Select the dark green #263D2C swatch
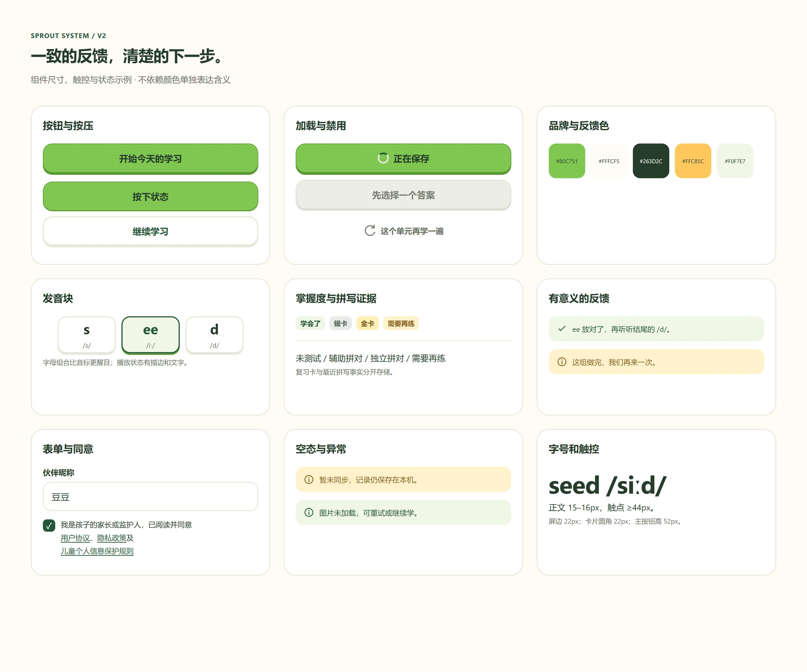The height and width of the screenshot is (672, 807). [x=651, y=161]
